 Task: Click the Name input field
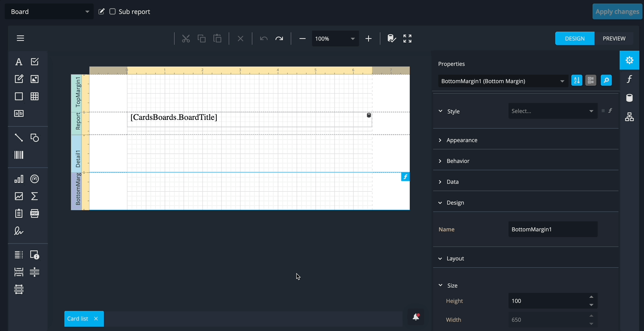pyautogui.click(x=553, y=229)
